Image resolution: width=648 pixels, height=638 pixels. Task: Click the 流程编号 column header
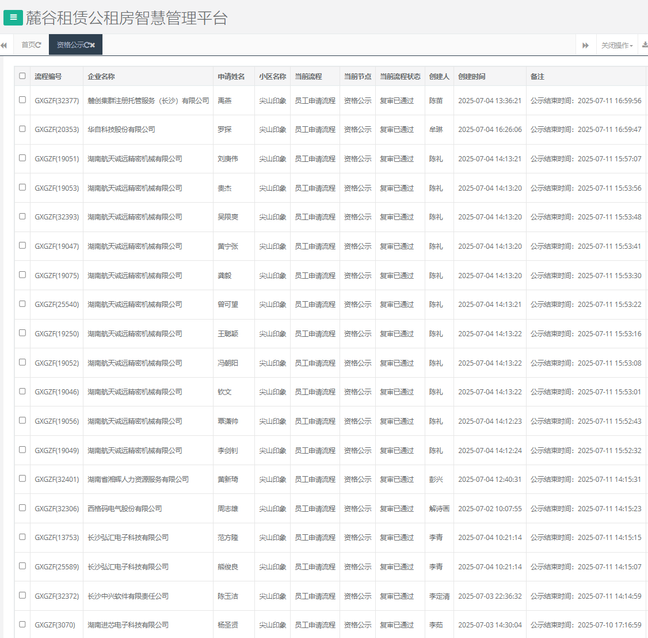[48, 76]
